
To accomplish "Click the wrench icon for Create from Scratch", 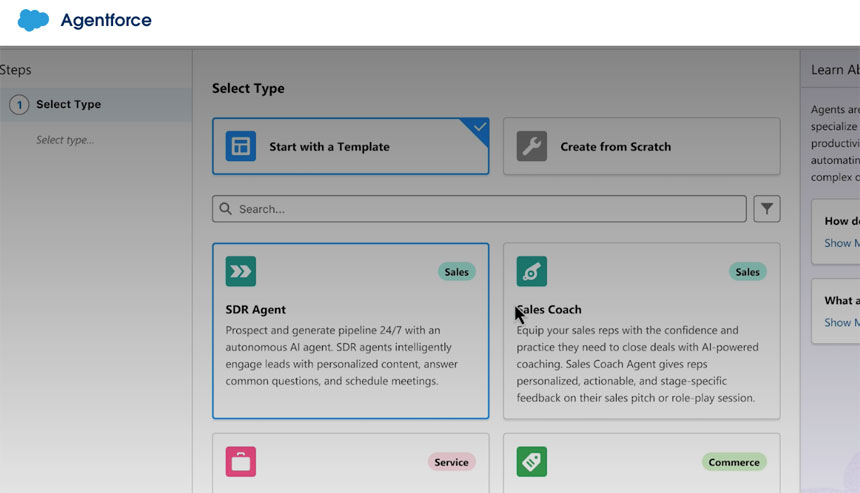I will (532, 146).
